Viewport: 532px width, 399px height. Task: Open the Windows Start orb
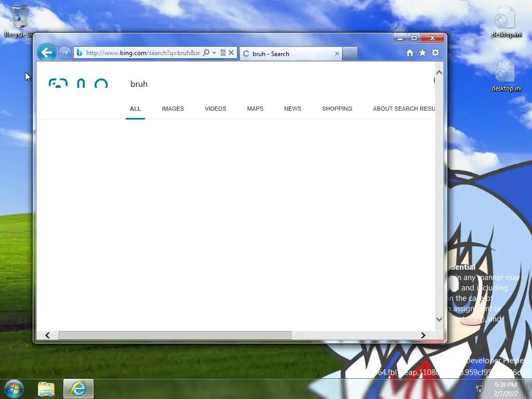(14, 389)
